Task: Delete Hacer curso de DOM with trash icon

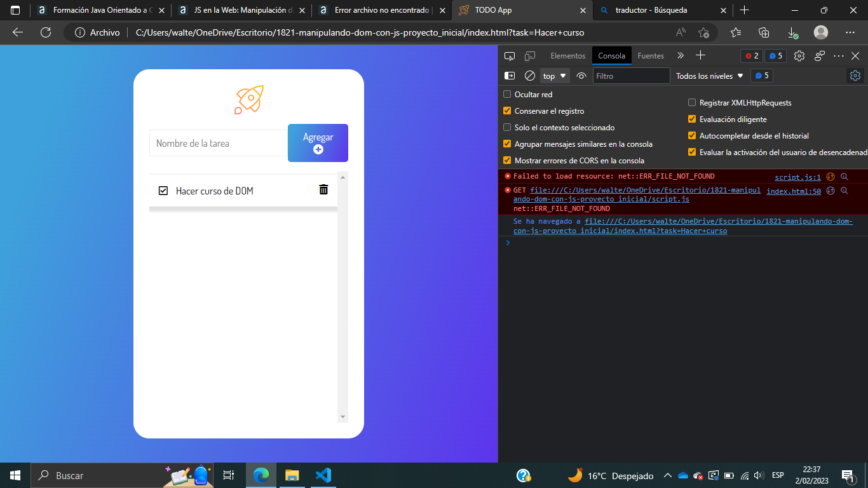Action: coord(323,189)
